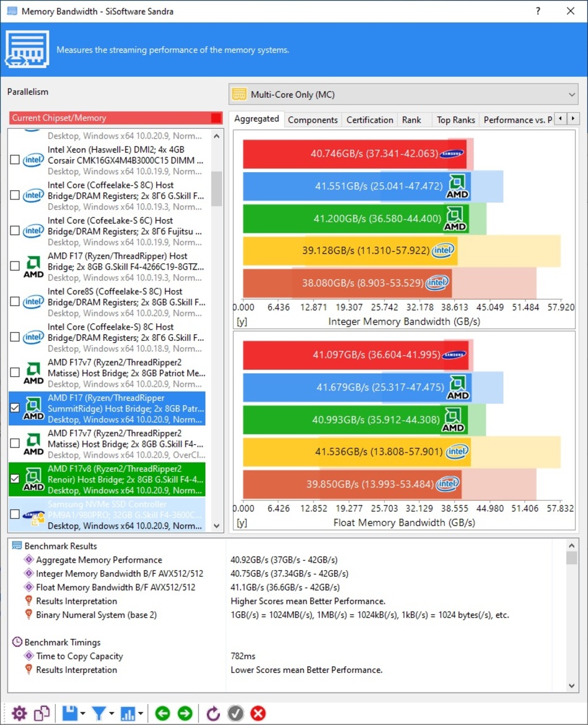Viewport: 588px width, 725px height.
Task: Check the AMD F17 G.Skill F4-4266C19 checkbox
Action: (x=15, y=266)
